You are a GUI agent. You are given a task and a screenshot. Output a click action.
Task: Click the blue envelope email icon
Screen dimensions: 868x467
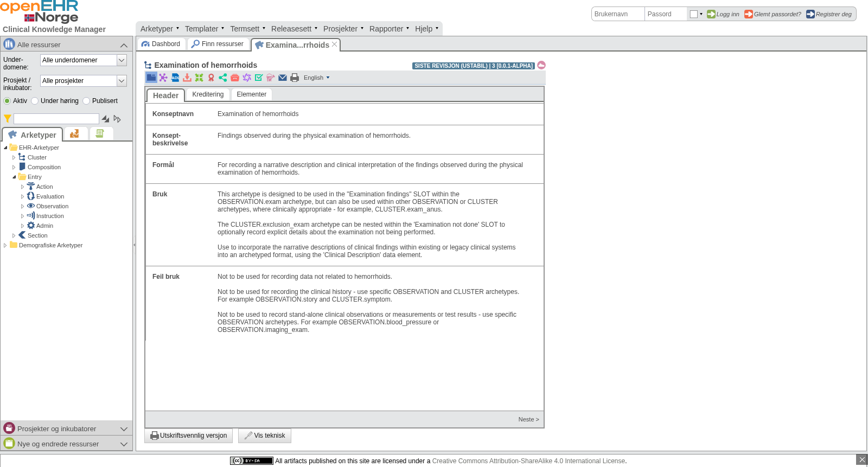(283, 78)
